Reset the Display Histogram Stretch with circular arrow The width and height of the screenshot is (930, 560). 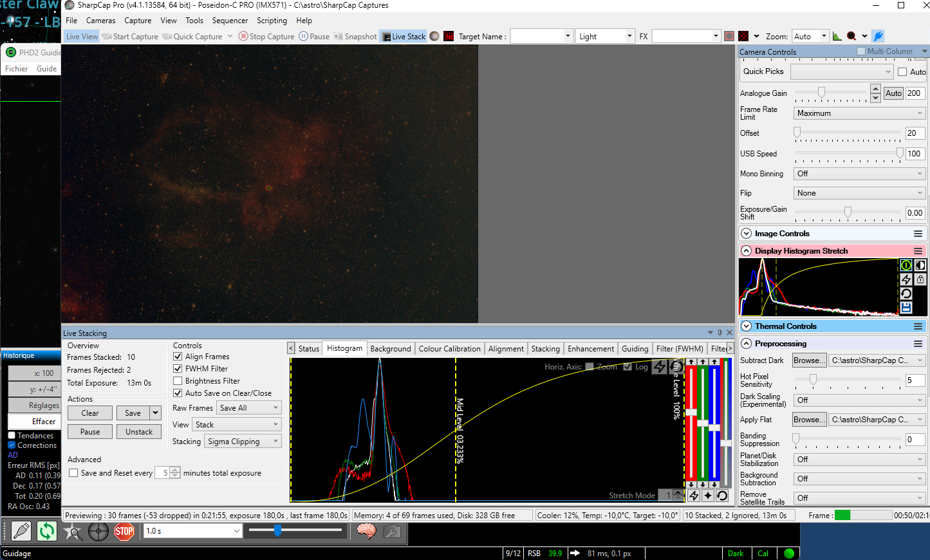click(906, 294)
